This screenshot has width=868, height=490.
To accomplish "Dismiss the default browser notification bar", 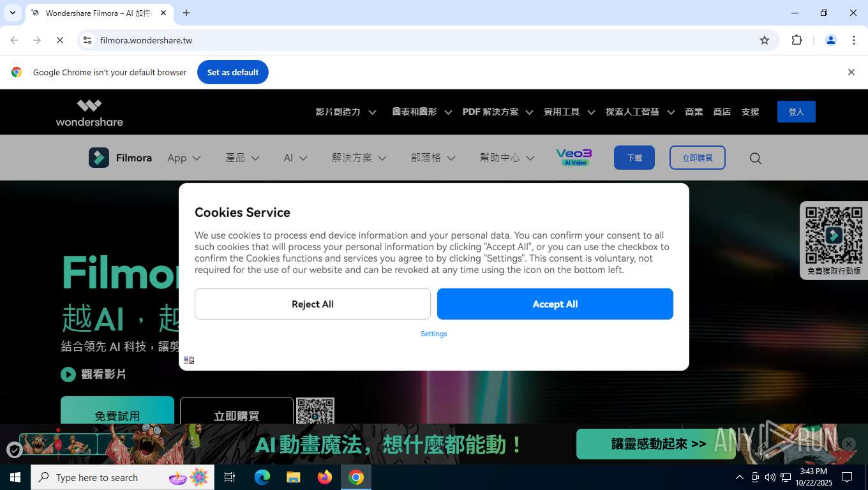I will (x=851, y=72).
